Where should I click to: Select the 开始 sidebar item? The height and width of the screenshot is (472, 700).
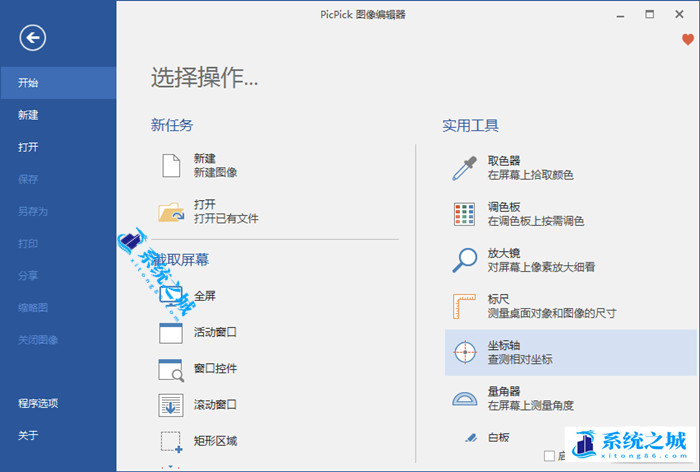(58, 83)
